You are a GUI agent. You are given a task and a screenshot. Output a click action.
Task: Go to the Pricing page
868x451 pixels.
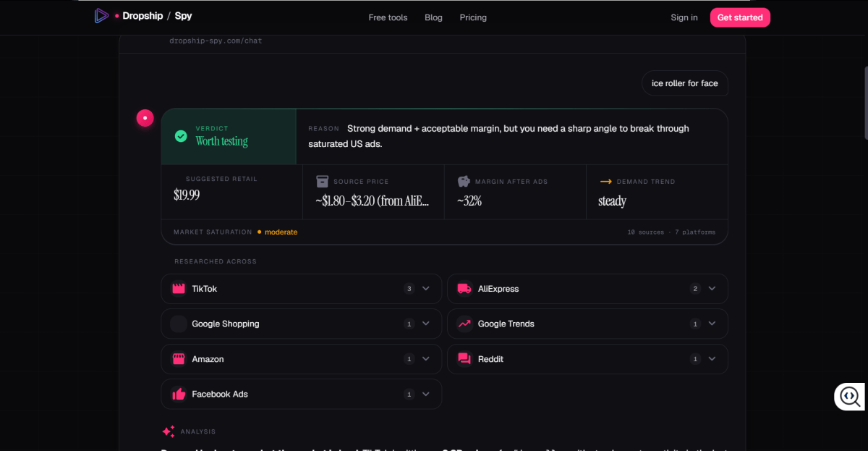click(473, 17)
